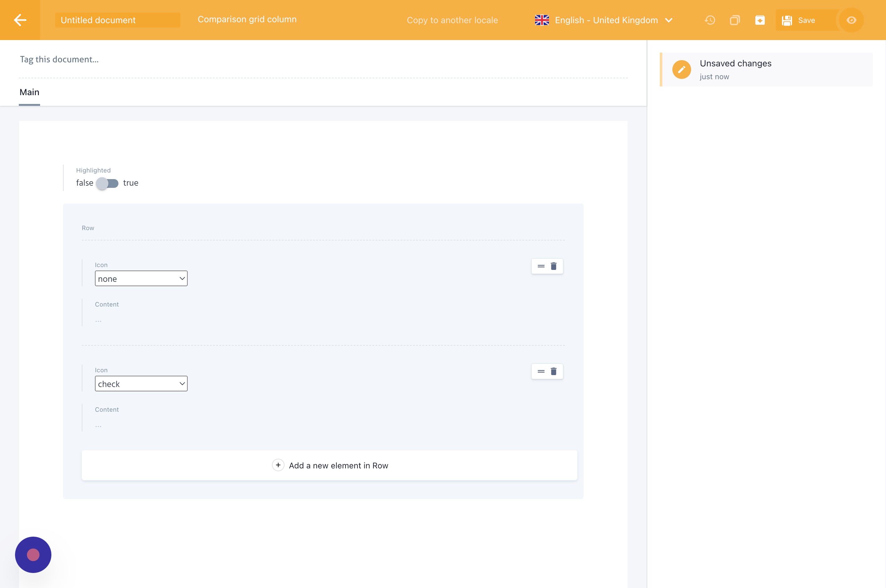This screenshot has width=886, height=588.
Task: Add a new element in Row
Action: 330,465
